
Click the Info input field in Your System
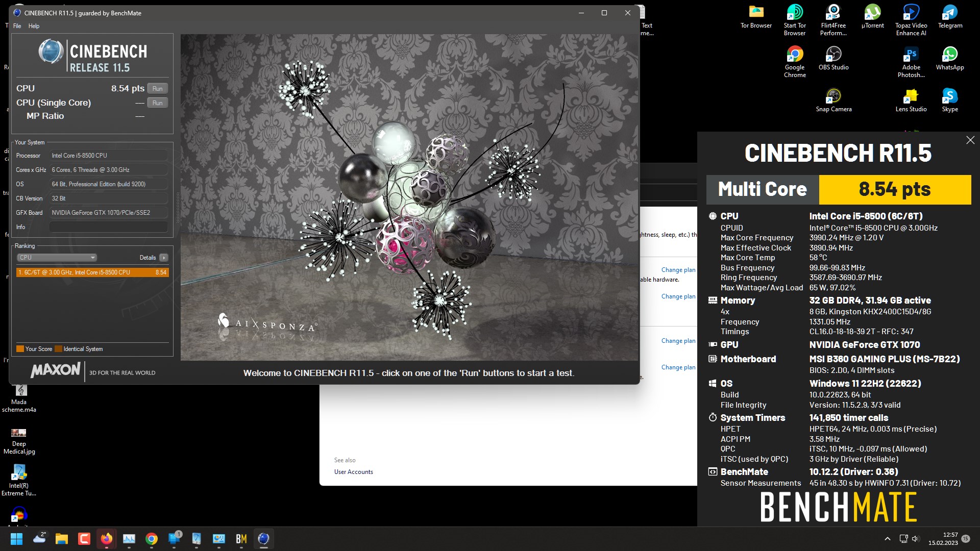(109, 227)
